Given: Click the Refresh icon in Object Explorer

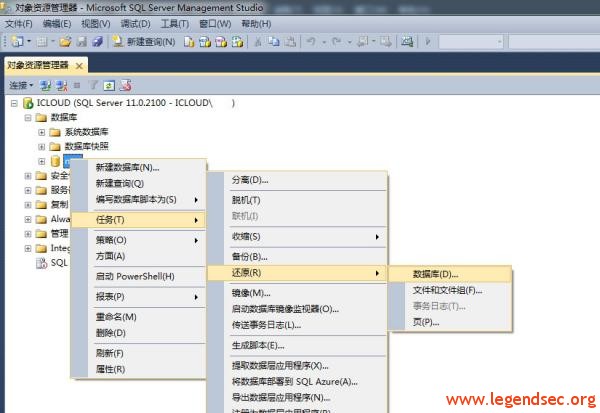Looking at the screenshot, I should [x=109, y=85].
